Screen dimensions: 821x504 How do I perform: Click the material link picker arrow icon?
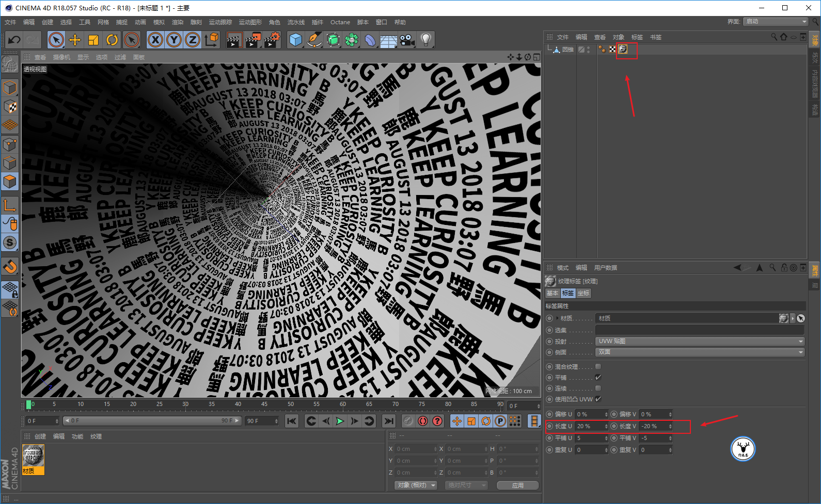(801, 318)
